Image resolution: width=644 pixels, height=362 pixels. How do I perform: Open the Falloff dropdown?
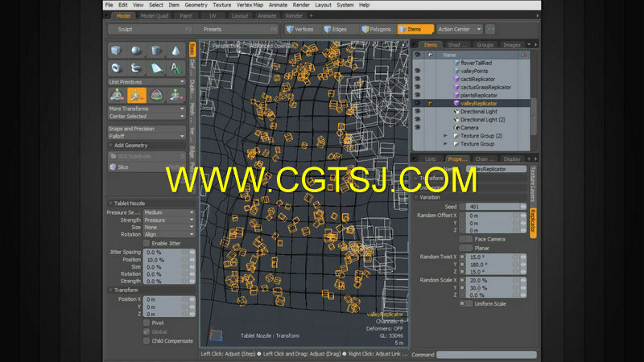point(147,136)
